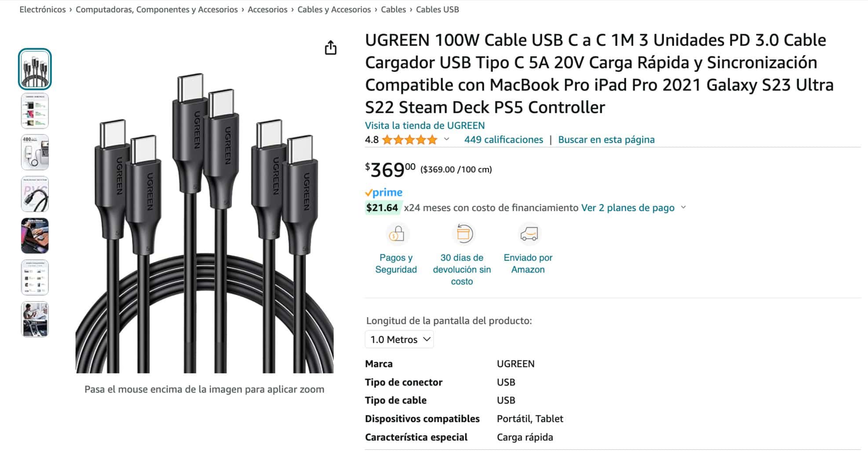
Task: Click the 30-day return box icon
Action: [x=462, y=234]
